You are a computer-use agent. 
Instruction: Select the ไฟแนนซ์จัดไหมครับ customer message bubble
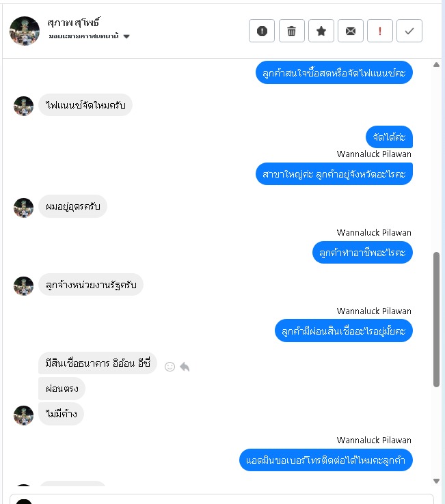pos(85,105)
